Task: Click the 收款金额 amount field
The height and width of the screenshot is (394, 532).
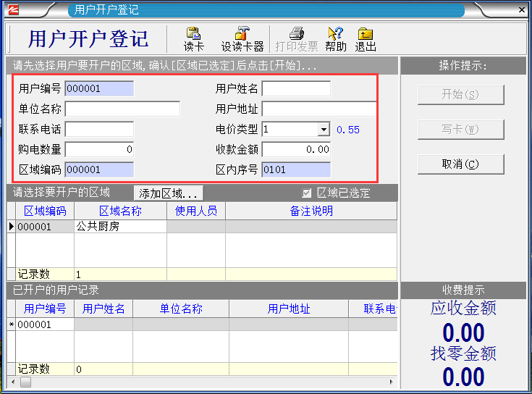Action: [x=296, y=150]
